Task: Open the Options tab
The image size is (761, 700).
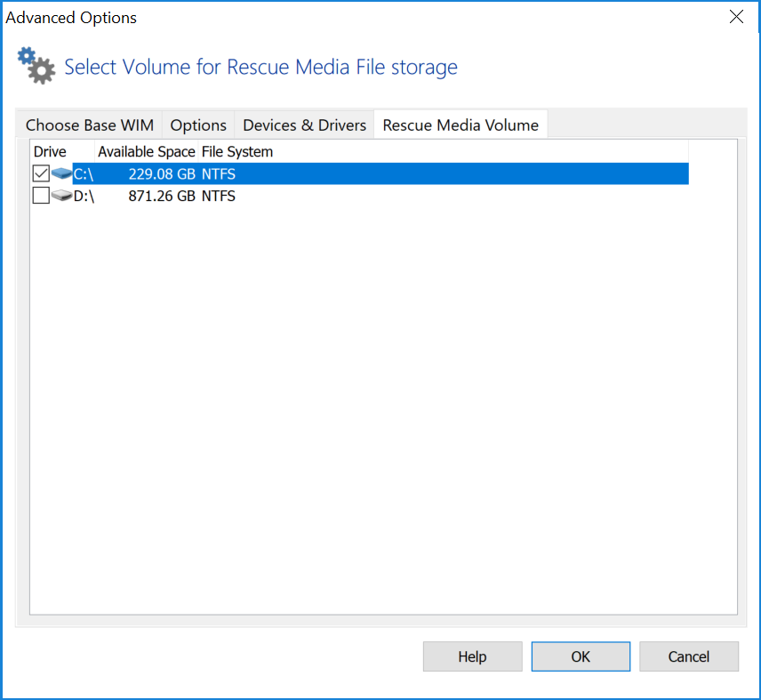Action: click(x=198, y=125)
